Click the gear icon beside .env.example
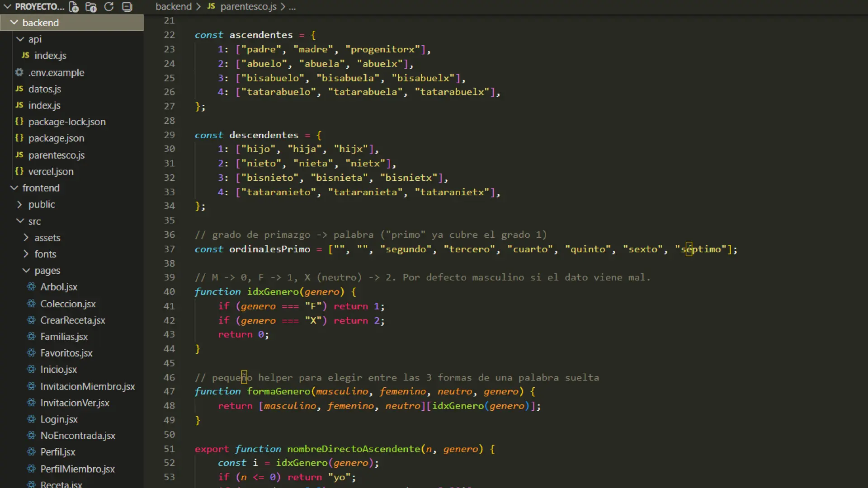Image resolution: width=868 pixels, height=488 pixels. coord(19,72)
